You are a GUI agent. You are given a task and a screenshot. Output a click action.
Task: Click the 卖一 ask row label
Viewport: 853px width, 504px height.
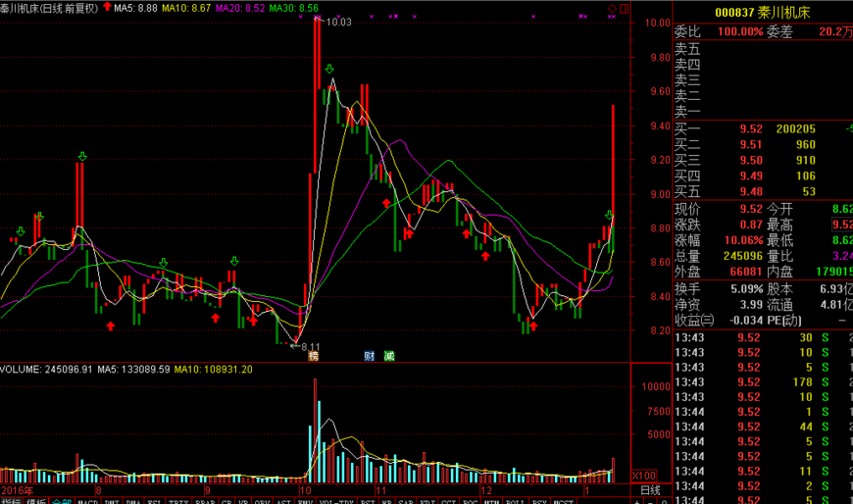(x=687, y=112)
